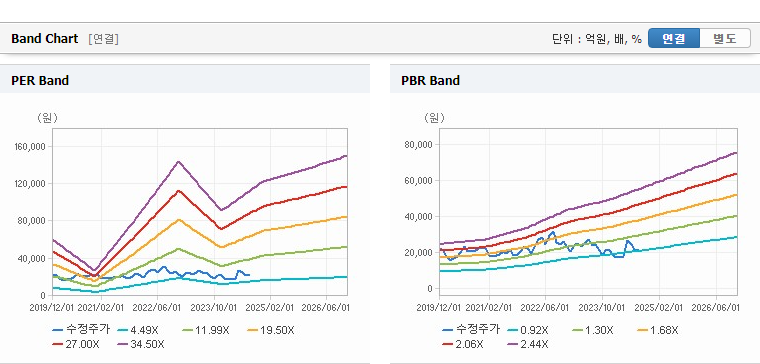Image resolution: width=760 pixels, height=364 pixels.
Task: Click the 2025/02/01 x-axis date in PBR Band
Action: click(x=658, y=308)
